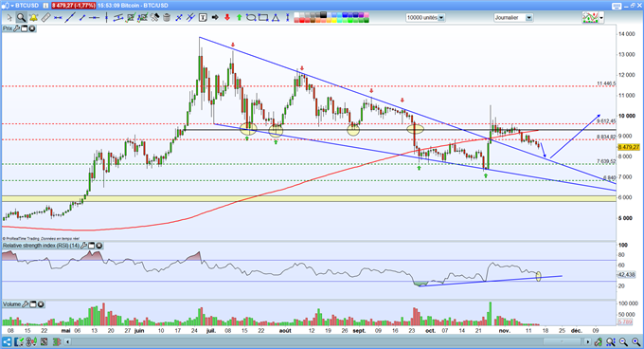This screenshot has height=349, width=644.
Task: Activate the magnifier zoom tool
Action: (x=21, y=17)
